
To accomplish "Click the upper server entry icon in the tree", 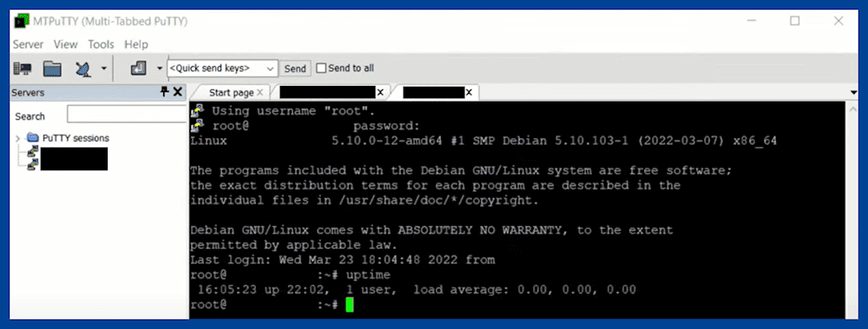I will 33,152.
